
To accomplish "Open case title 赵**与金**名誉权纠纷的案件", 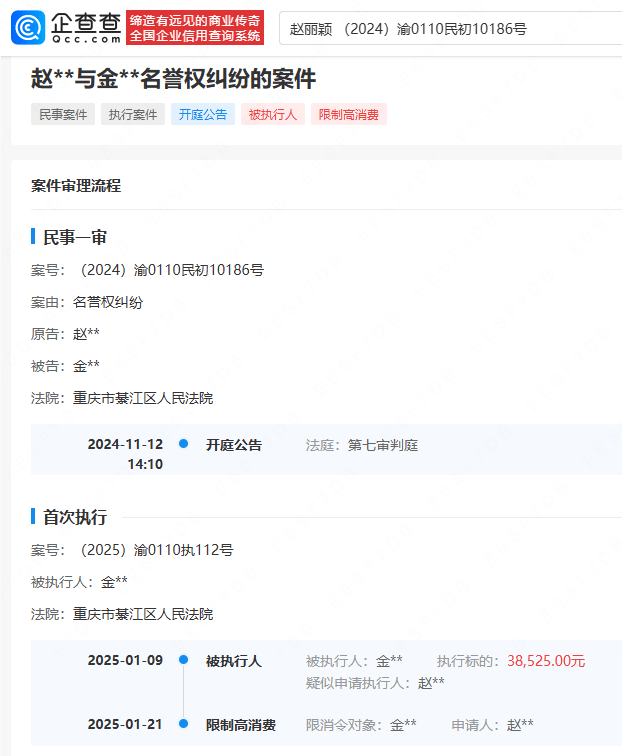I will (174, 79).
